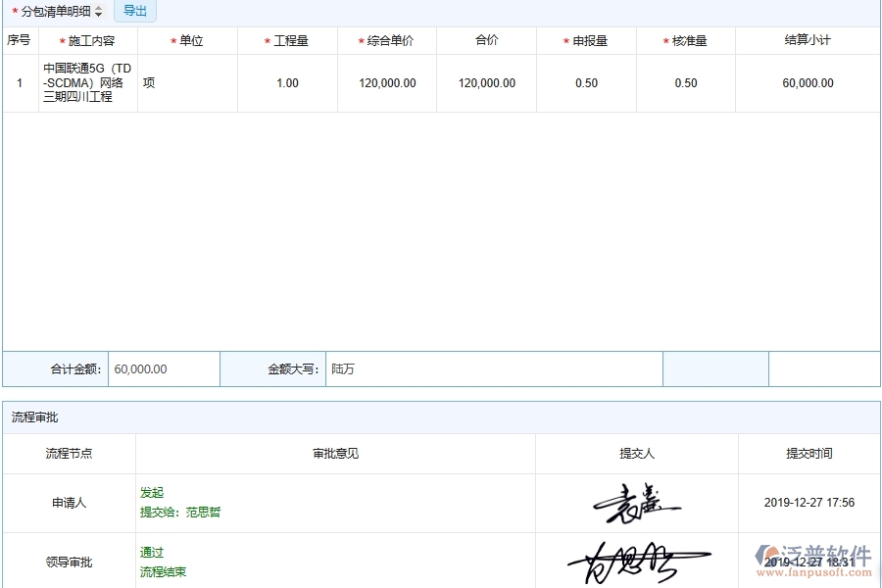The image size is (882, 588).
Task: Click the 导出 export button
Action: 135,11
